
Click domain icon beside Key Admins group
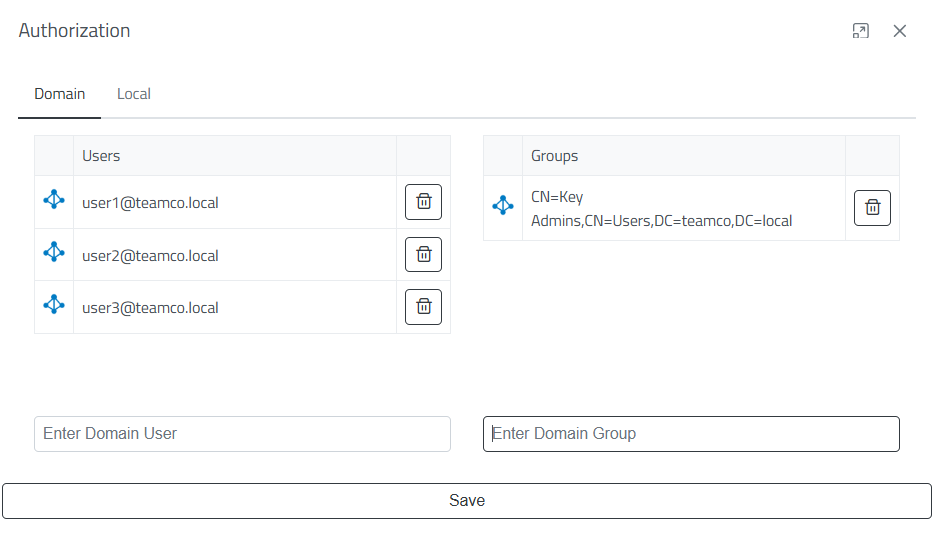click(x=503, y=207)
